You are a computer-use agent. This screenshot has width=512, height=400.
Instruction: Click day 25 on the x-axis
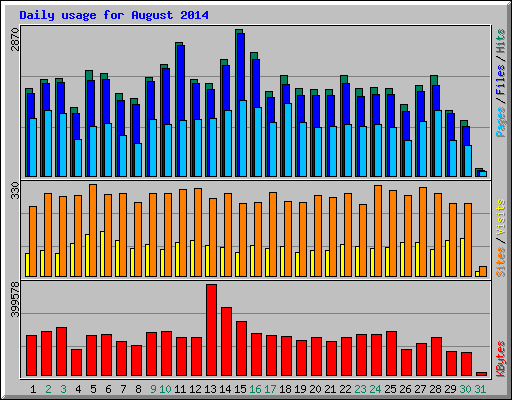(390, 389)
